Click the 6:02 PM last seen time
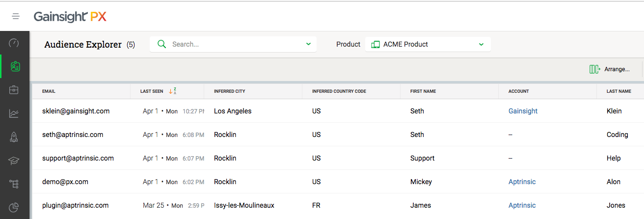Viewport: 644px width, 219px height. pyautogui.click(x=193, y=182)
